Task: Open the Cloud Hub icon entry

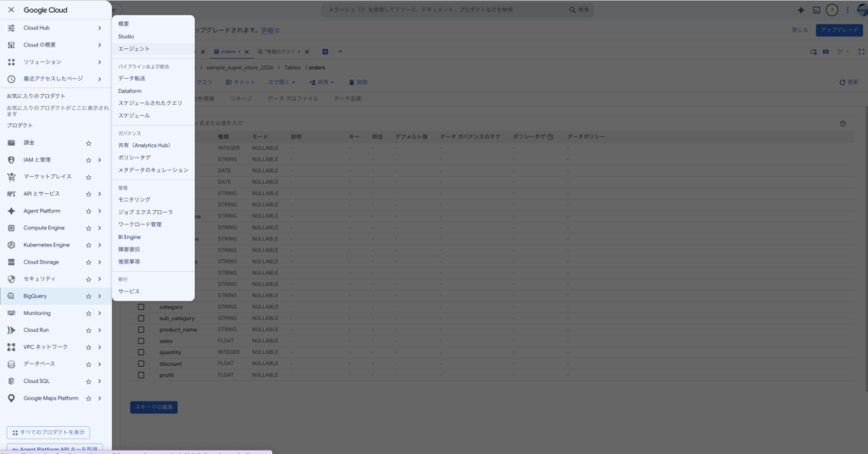Action: tap(11, 28)
